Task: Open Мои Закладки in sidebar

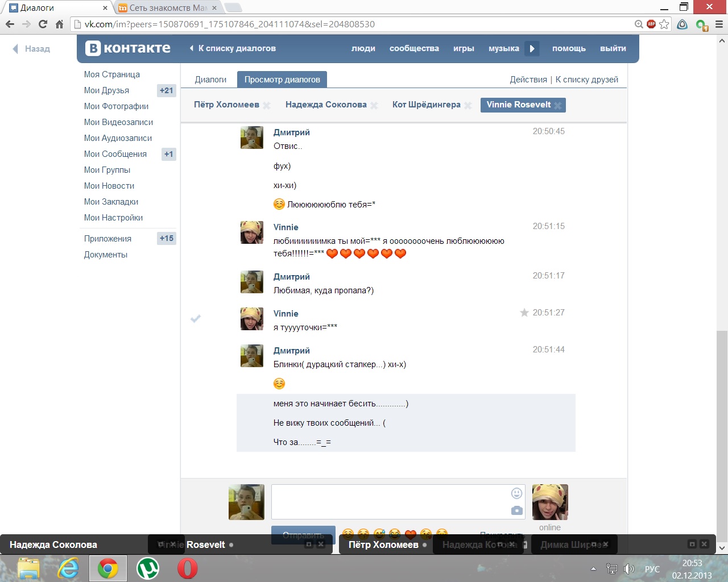Action: tap(111, 202)
